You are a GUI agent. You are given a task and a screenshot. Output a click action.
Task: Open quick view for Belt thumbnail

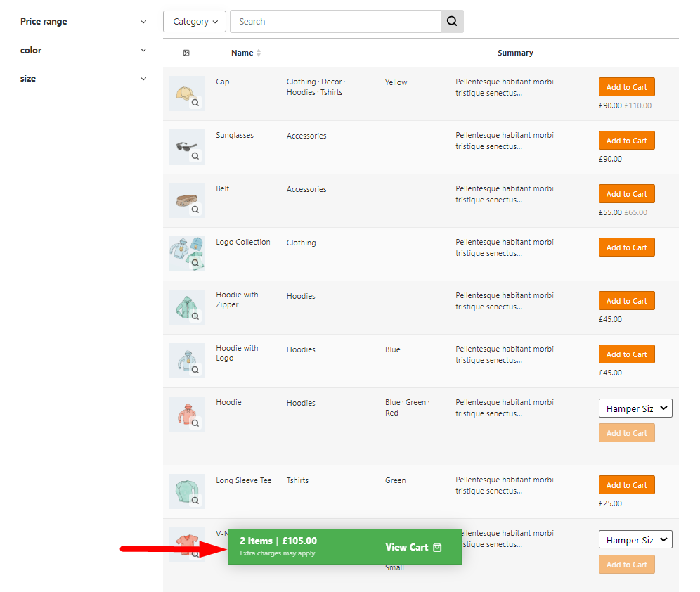point(195,210)
